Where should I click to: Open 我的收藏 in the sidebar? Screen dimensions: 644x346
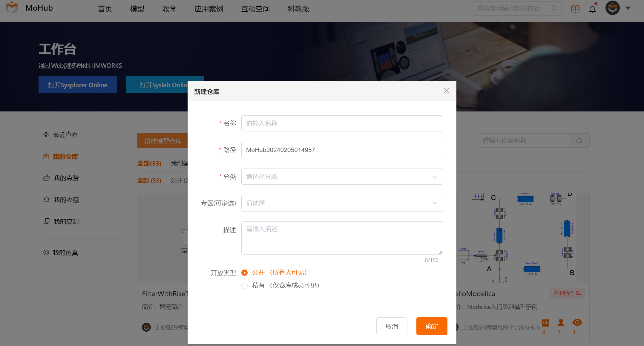pos(66,200)
